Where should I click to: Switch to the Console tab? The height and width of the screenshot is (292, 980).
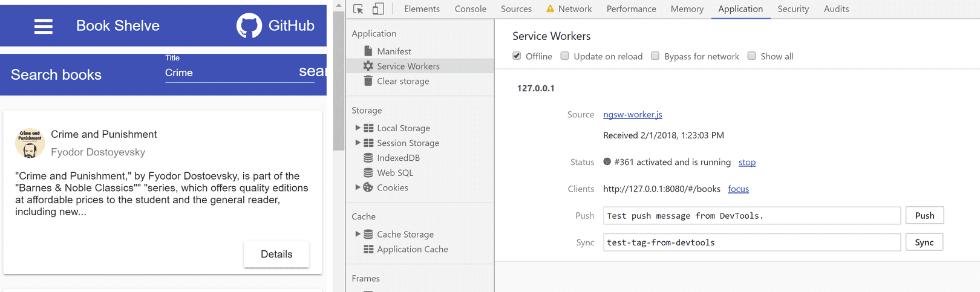[470, 9]
